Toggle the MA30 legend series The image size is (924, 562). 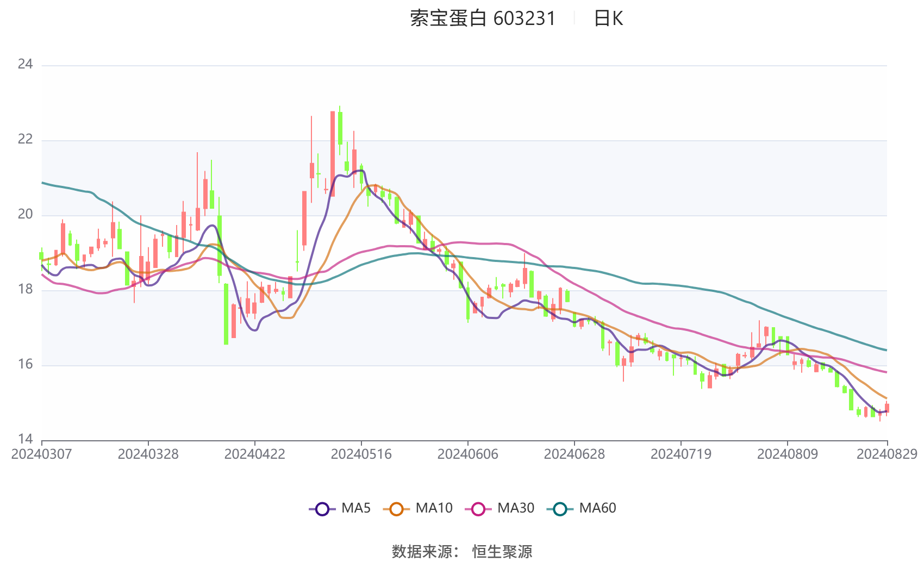[x=500, y=509]
